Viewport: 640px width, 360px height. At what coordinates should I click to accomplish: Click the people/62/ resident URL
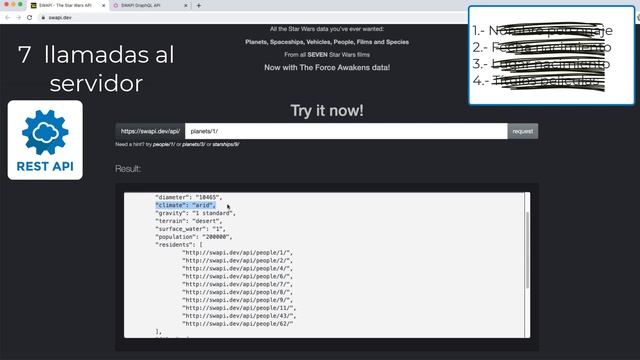(x=238, y=324)
